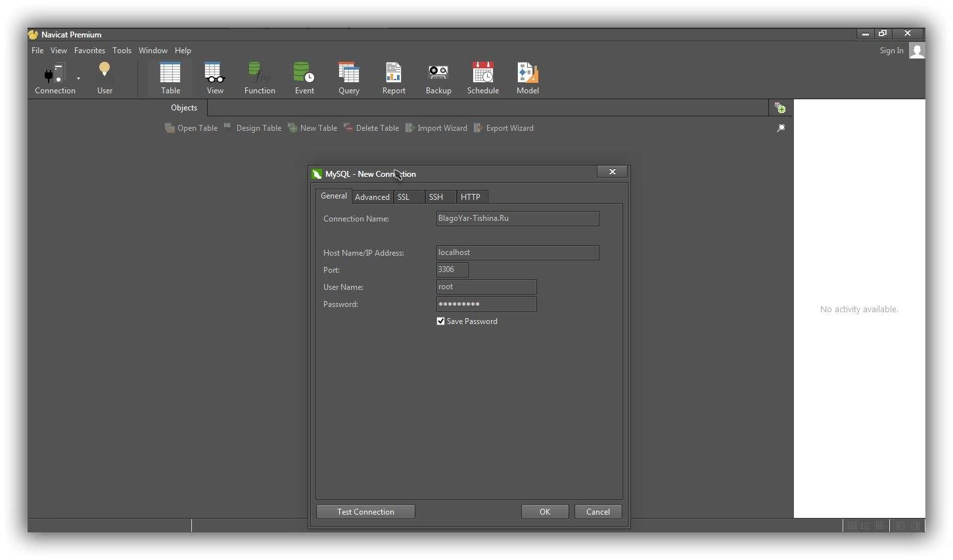
Task: Open the Tools menu
Action: [122, 51]
